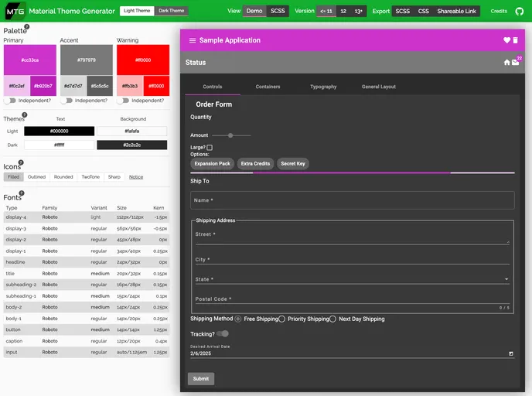Switch to the Controls tab

click(x=213, y=87)
